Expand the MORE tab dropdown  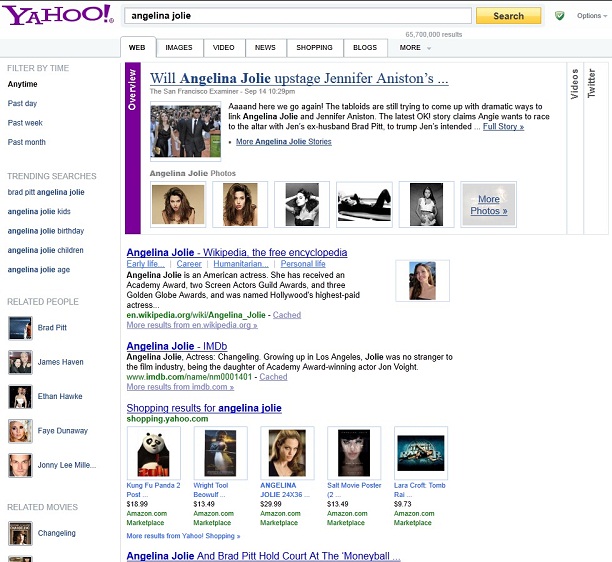click(x=415, y=48)
